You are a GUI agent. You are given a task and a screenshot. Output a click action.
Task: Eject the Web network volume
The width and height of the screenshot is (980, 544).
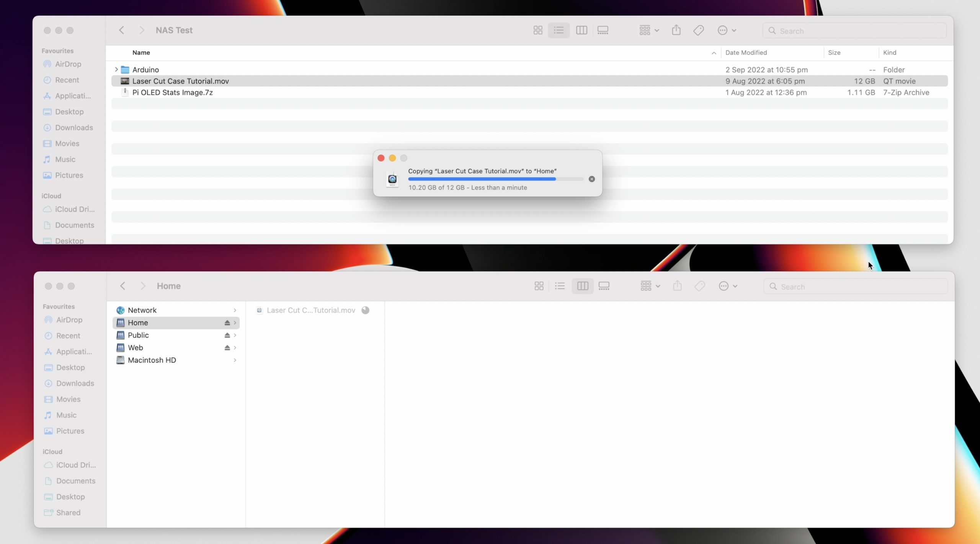227,348
